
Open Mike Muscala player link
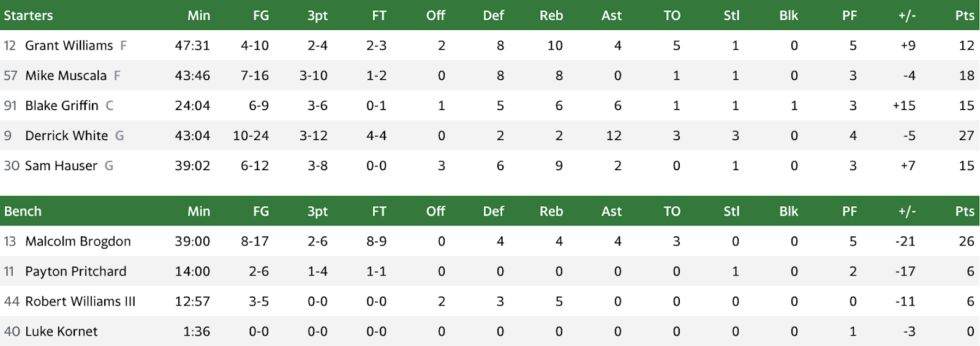66,75
